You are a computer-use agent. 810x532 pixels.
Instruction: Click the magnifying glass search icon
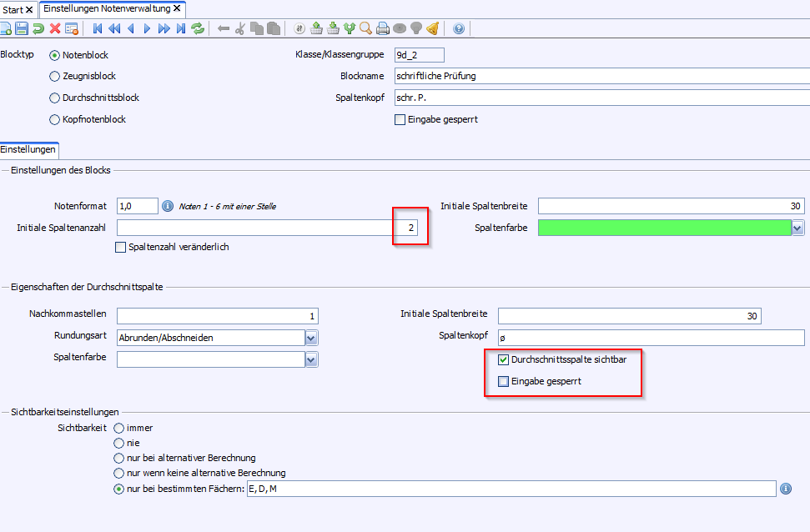click(x=365, y=28)
